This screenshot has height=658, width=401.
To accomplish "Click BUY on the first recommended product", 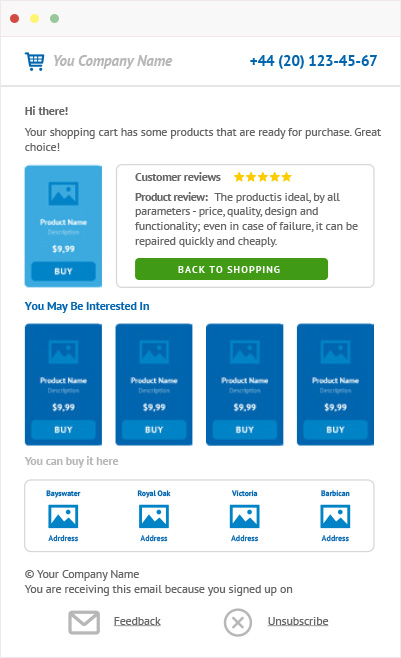I will tap(63, 430).
